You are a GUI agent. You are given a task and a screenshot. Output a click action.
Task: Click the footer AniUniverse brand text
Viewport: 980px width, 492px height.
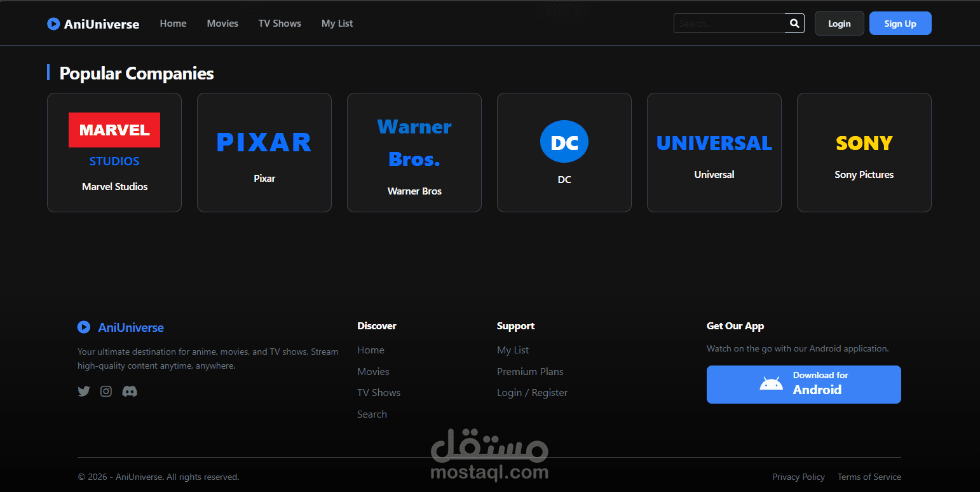click(131, 327)
